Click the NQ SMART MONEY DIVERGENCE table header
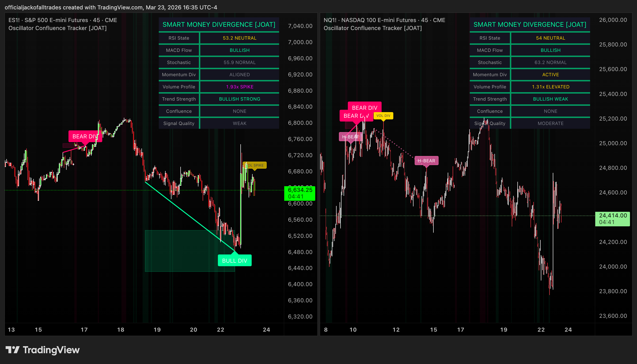This screenshot has height=364, width=637. (x=530, y=24)
